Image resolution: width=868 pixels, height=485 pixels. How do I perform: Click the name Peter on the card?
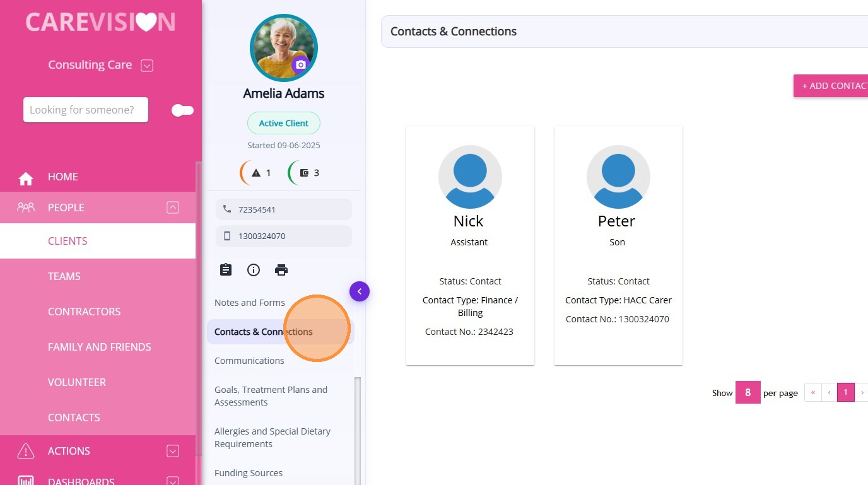tap(617, 221)
